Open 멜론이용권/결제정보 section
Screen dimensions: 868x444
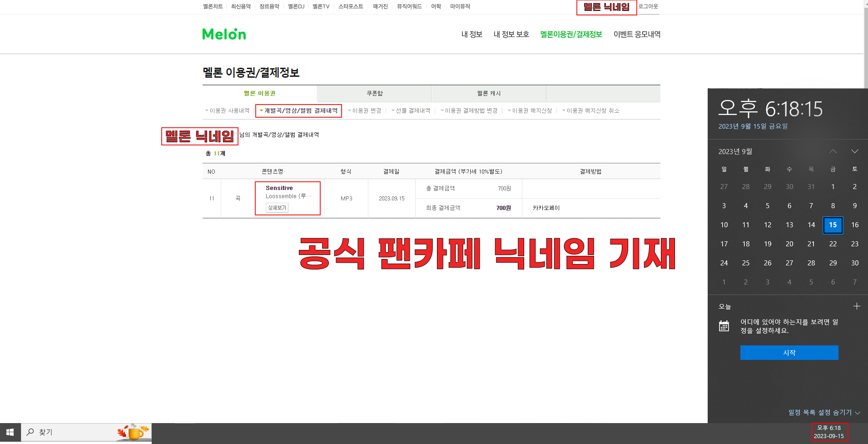tap(571, 35)
